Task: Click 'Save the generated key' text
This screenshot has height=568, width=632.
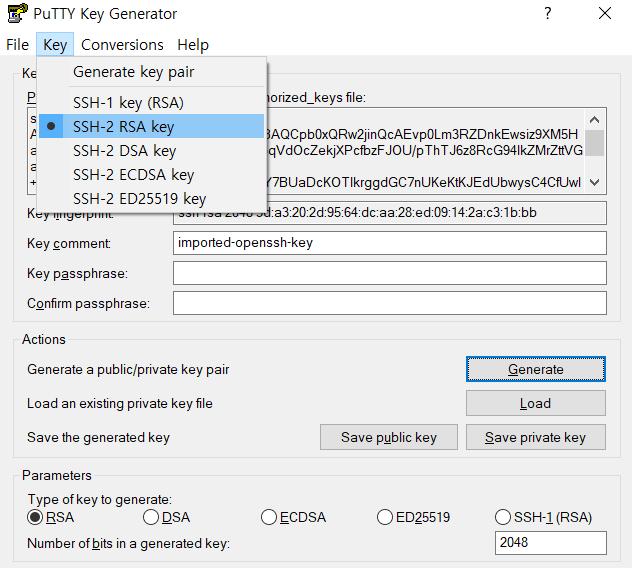Action: point(98,437)
